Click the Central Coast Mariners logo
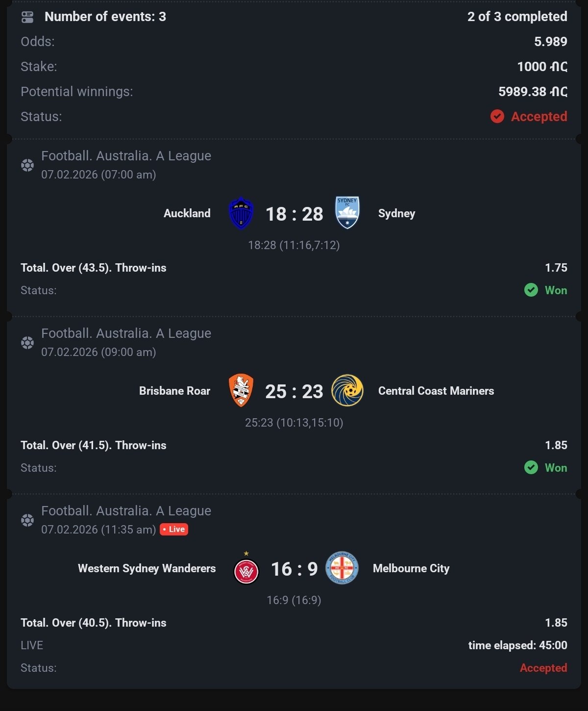 tap(347, 391)
